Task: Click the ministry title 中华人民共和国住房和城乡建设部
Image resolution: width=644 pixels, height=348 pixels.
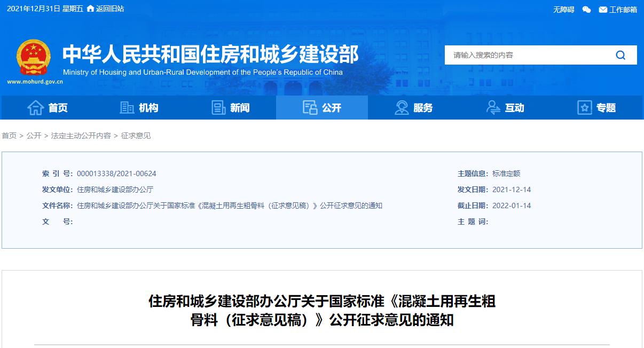Action: point(210,54)
